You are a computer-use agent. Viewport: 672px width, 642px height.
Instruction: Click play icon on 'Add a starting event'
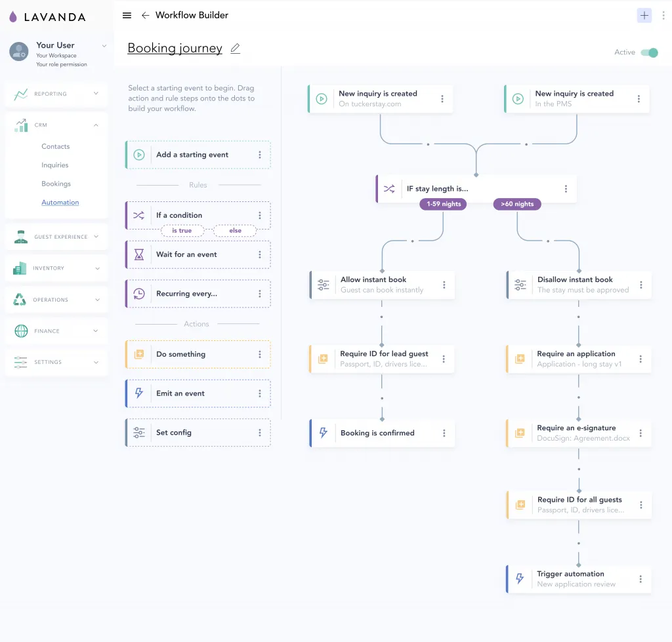(139, 155)
